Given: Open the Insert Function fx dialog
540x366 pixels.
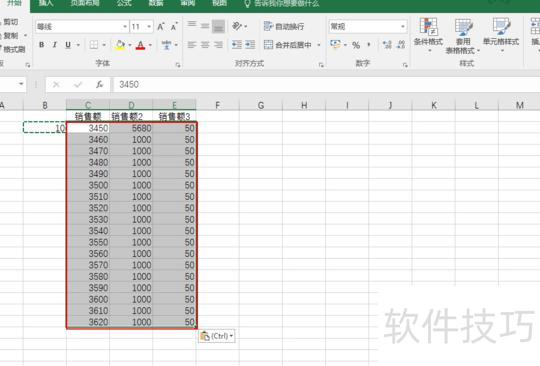Looking at the screenshot, I should click(100, 84).
